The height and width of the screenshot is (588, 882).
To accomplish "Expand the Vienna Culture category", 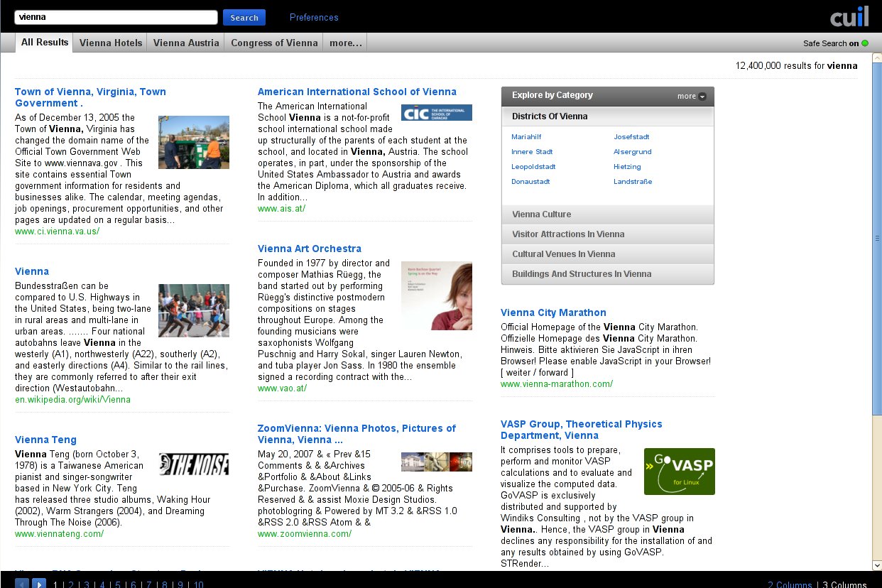I will click(x=608, y=214).
